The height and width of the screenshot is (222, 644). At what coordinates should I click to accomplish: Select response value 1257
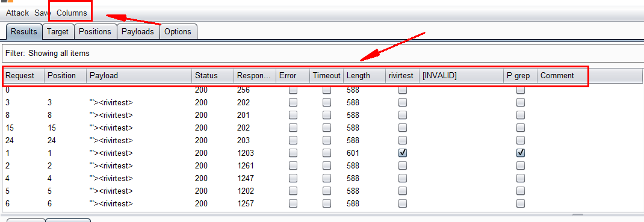pos(246,203)
